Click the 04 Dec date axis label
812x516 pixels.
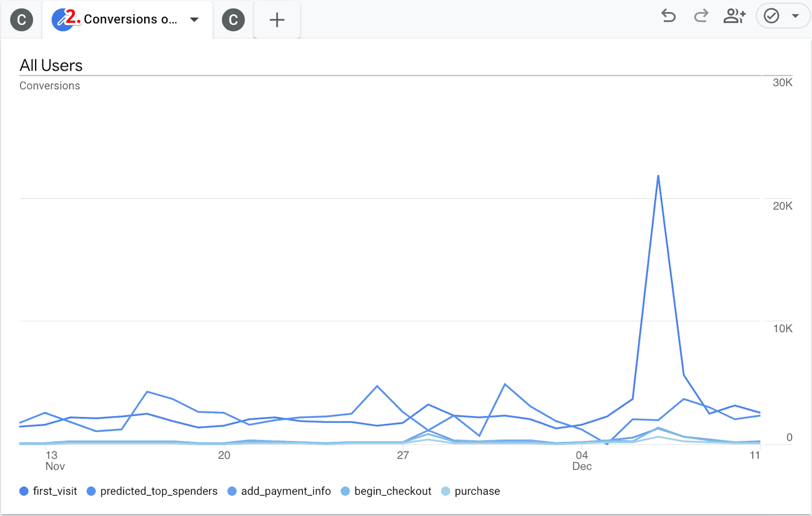tap(582, 460)
